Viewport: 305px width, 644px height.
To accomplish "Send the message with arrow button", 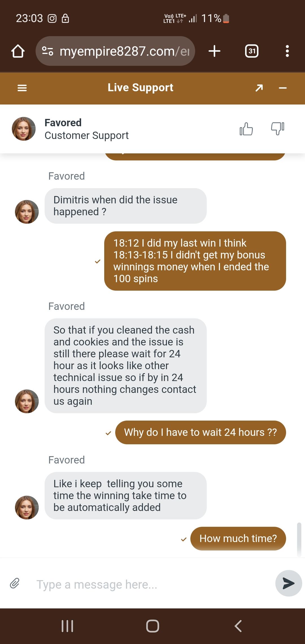I will click(288, 583).
